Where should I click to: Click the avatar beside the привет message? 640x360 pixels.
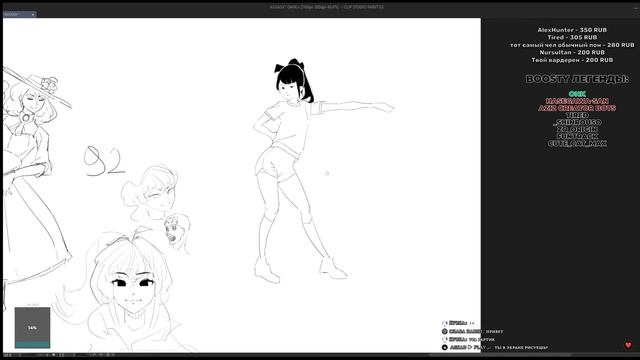tap(444, 331)
